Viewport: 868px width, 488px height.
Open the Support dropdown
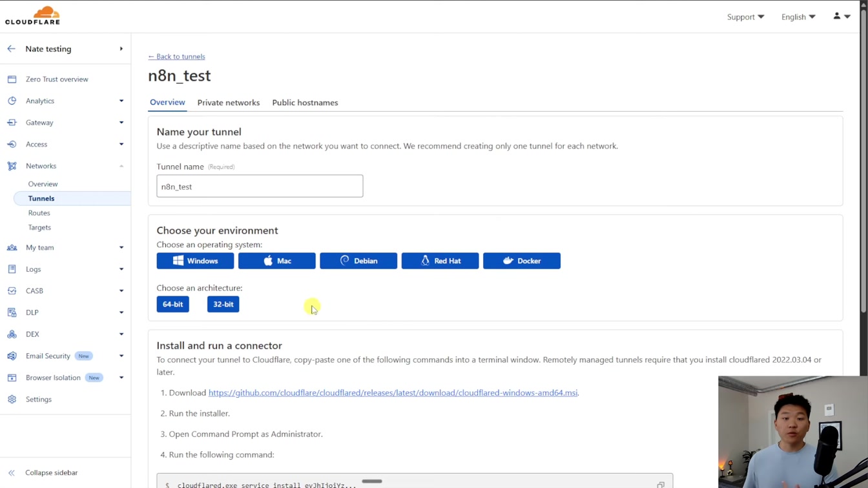click(745, 17)
